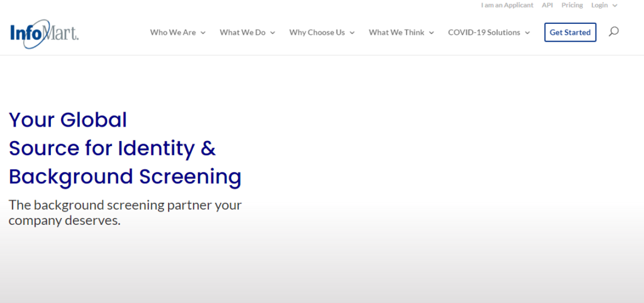This screenshot has height=303, width=644.
Task: Expand chevron next to What We Do
Action: [x=273, y=33]
